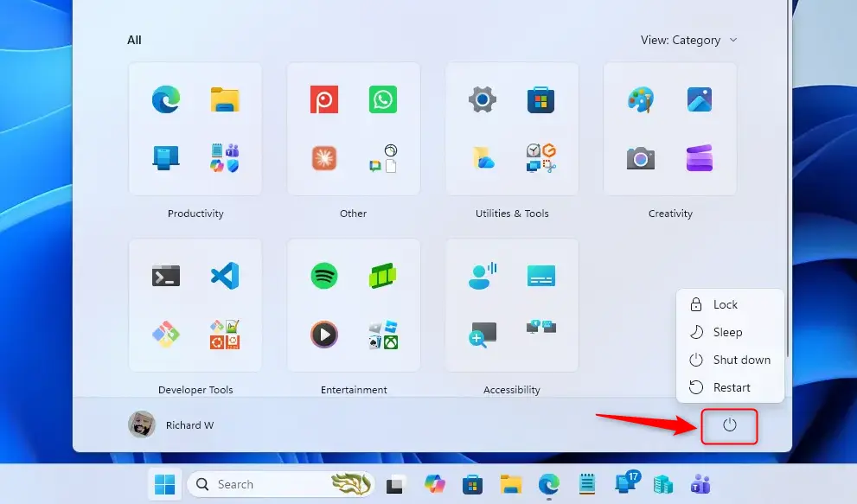Click the Accessibility category label

tap(512, 390)
